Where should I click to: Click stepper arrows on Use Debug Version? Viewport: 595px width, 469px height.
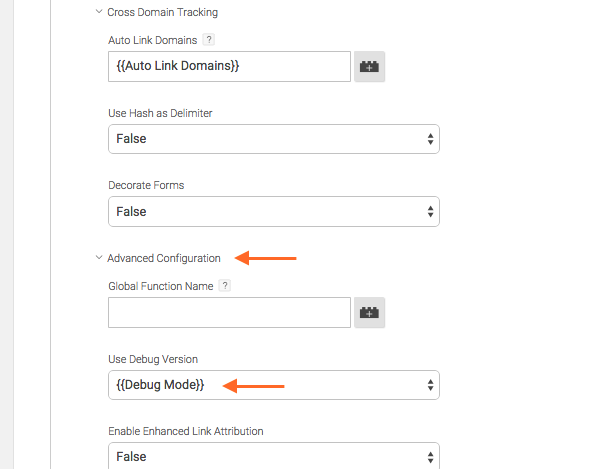(x=430, y=385)
